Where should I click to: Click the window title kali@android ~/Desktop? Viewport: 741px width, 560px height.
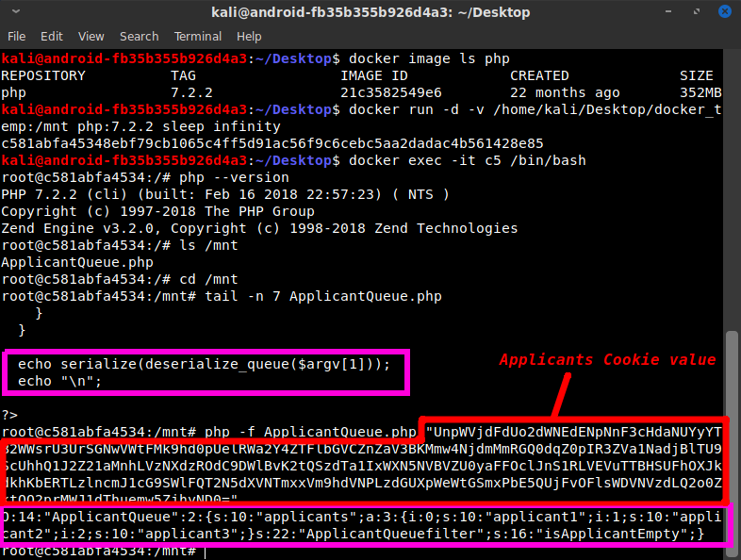coord(370,13)
